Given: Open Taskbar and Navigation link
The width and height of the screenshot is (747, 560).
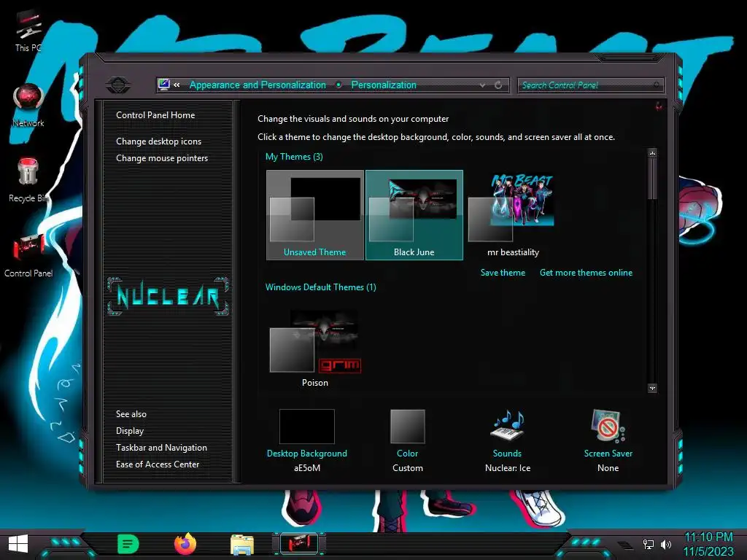Looking at the screenshot, I should point(161,448).
